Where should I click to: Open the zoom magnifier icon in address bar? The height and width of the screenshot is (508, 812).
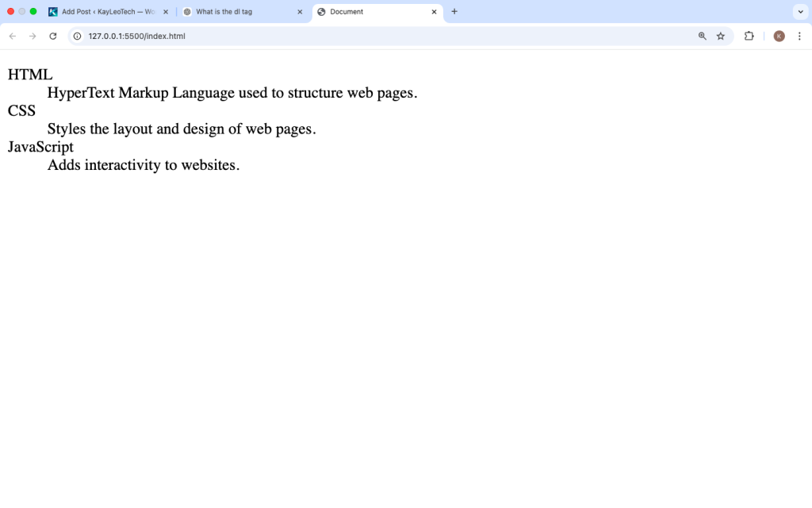(x=702, y=36)
